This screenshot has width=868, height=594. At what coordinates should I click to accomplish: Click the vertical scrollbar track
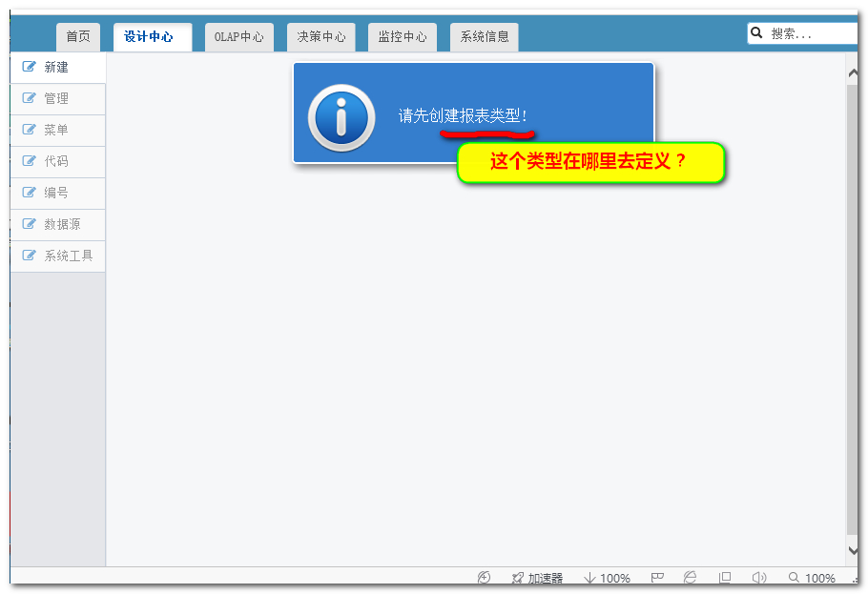[x=853, y=310]
